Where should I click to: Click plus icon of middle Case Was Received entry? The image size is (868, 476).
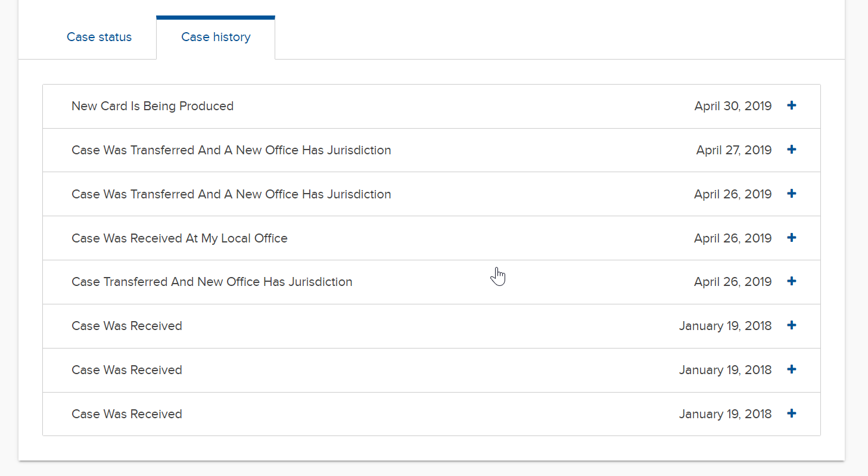[x=791, y=369]
